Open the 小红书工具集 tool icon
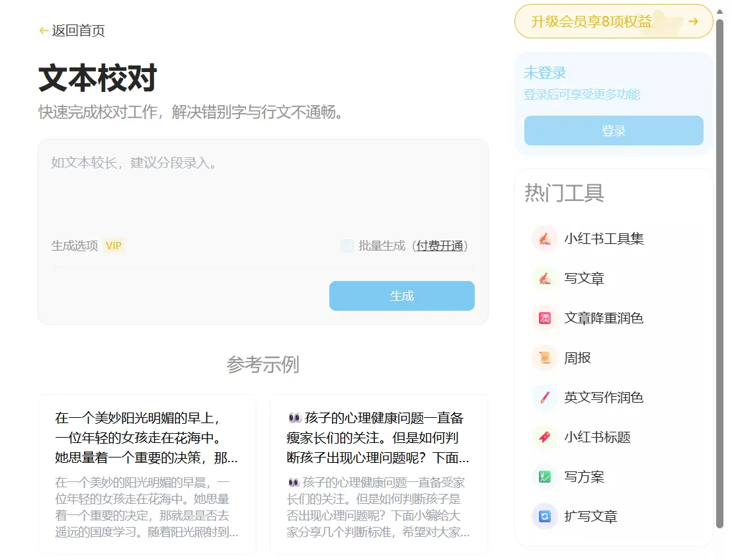Image resolution: width=732 pixels, height=560 pixels. tap(544, 239)
